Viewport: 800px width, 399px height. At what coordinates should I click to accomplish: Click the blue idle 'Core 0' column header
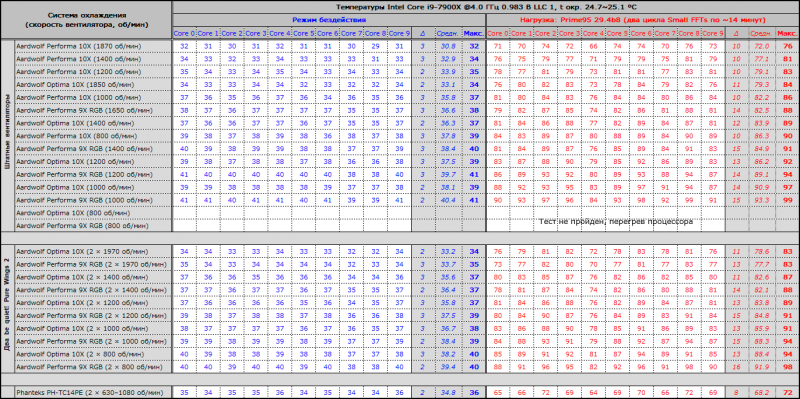[x=184, y=33]
